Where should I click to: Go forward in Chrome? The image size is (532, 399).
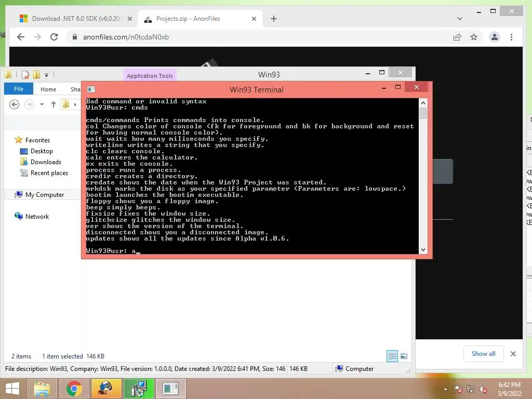37,37
